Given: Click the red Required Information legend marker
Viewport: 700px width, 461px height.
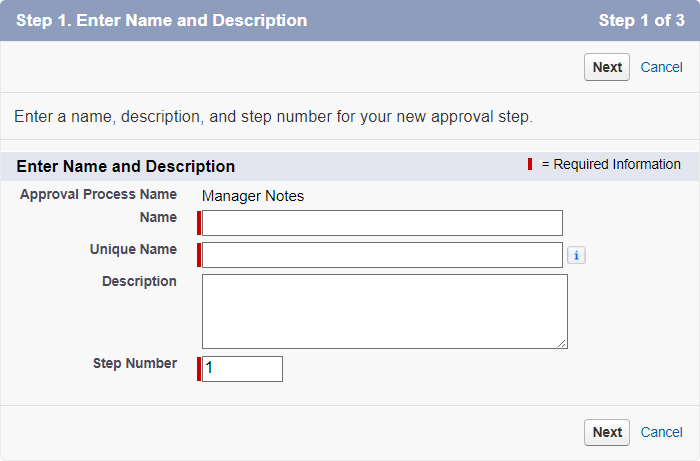Looking at the screenshot, I should coord(530,164).
